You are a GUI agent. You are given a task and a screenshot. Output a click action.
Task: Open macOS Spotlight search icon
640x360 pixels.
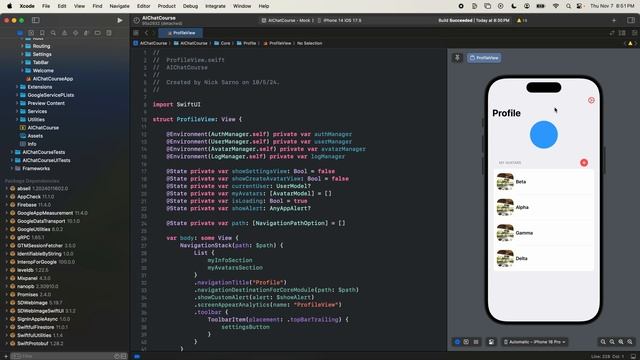coord(568,6)
